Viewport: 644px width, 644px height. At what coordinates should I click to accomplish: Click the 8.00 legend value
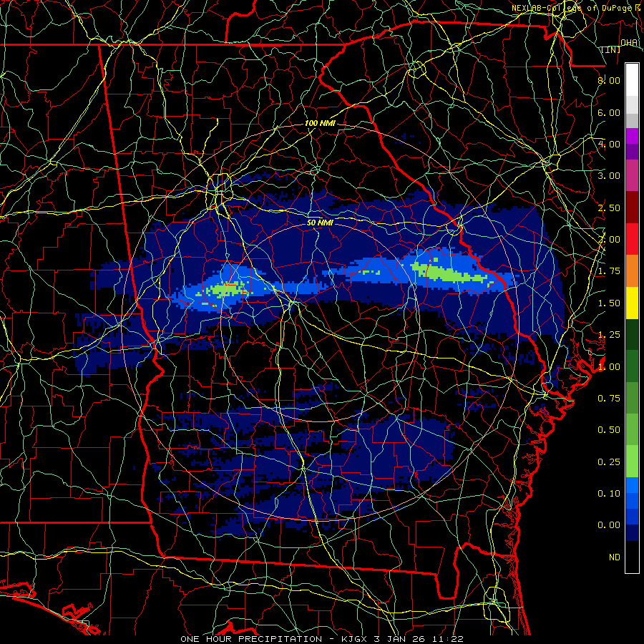pos(609,80)
